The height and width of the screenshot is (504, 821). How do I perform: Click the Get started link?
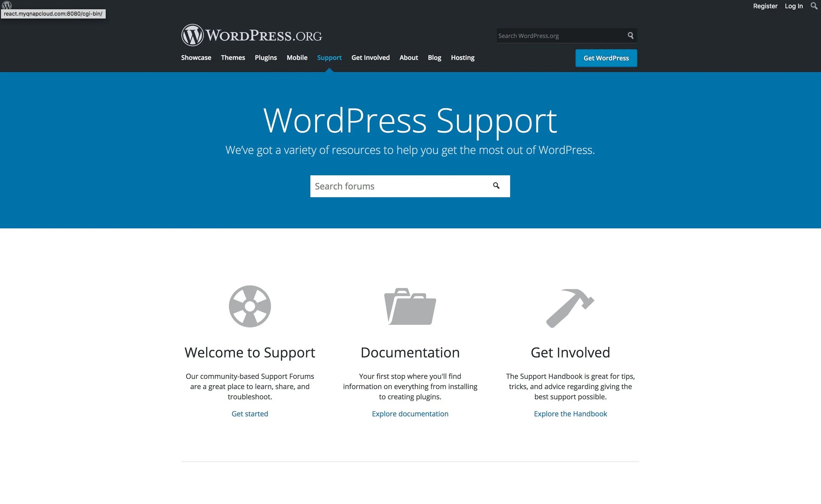[250, 413]
